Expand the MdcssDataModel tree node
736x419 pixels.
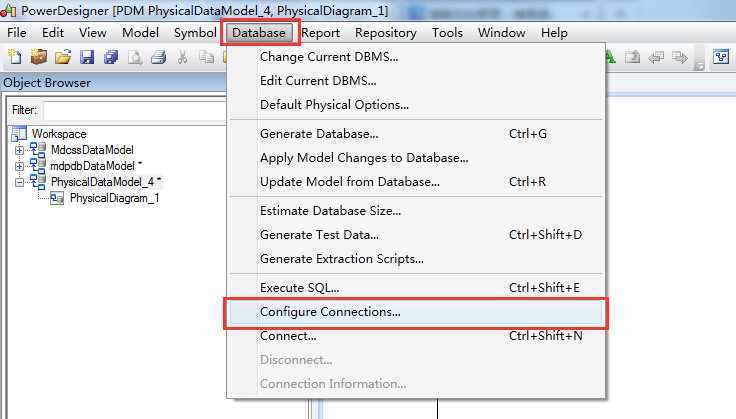point(19,151)
